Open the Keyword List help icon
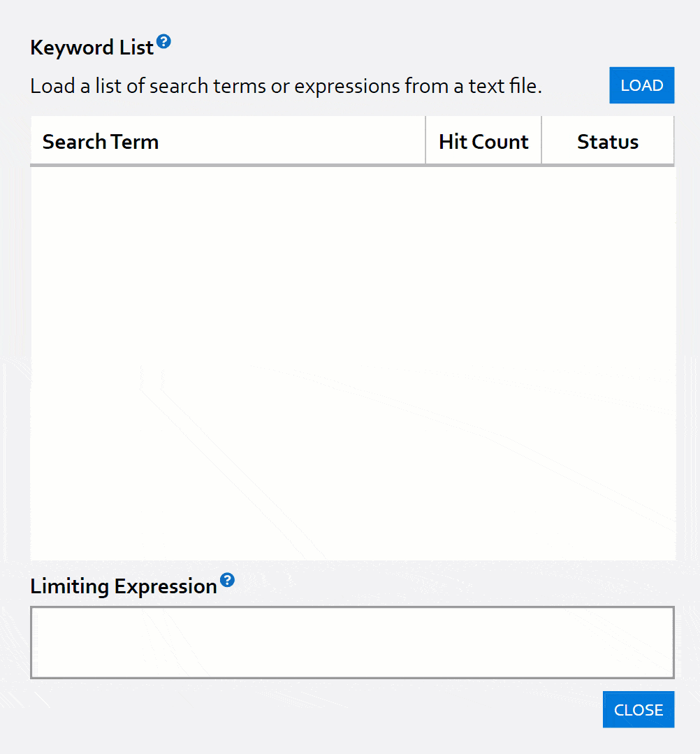The width and height of the screenshot is (700, 754). tap(163, 42)
